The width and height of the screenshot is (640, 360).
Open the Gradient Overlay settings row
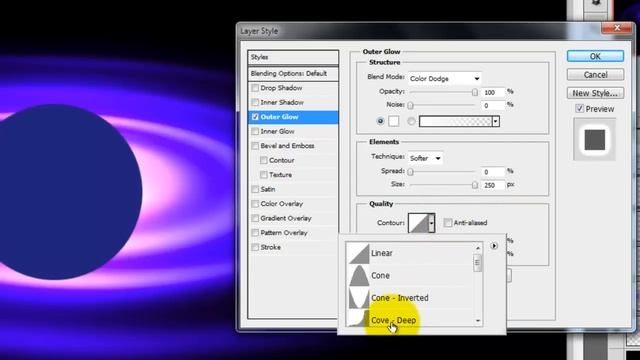[293, 218]
